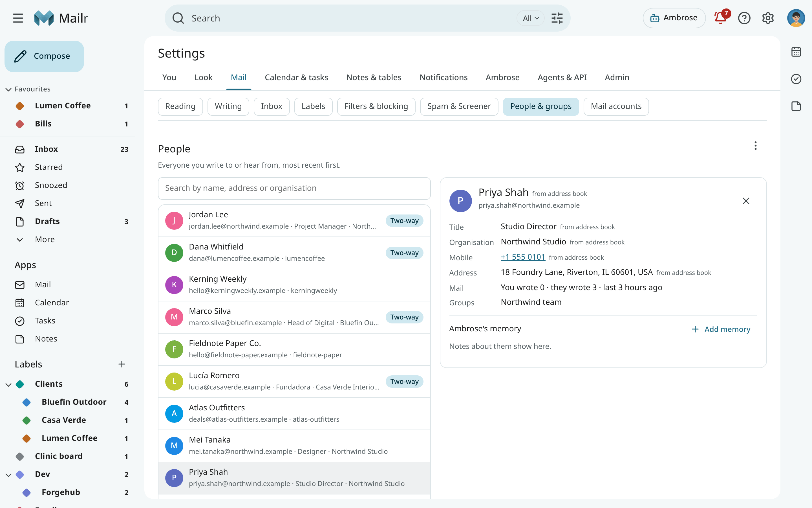Viewport: 812px width, 508px height.
Task: Open the user profile avatar
Action: [796, 18]
